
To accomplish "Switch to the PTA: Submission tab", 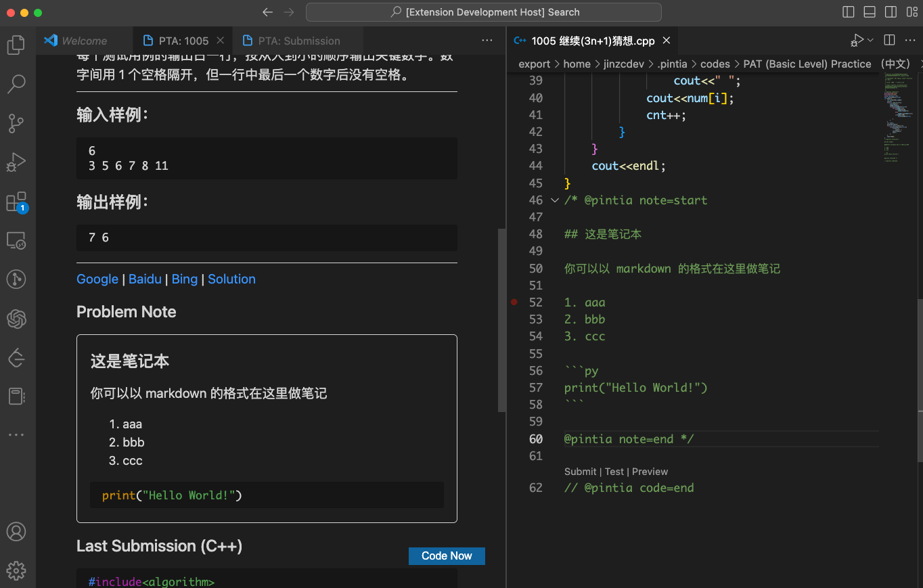I will (298, 41).
